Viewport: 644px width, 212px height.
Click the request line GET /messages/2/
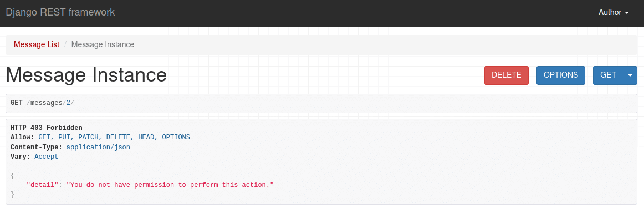(43, 103)
